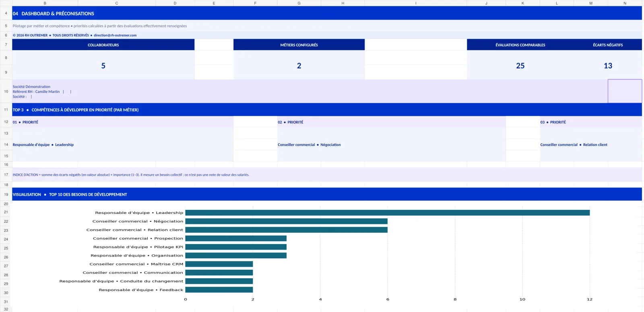Screen dimensions: 644x312
Task: Select the column B header
Action: point(45,3)
